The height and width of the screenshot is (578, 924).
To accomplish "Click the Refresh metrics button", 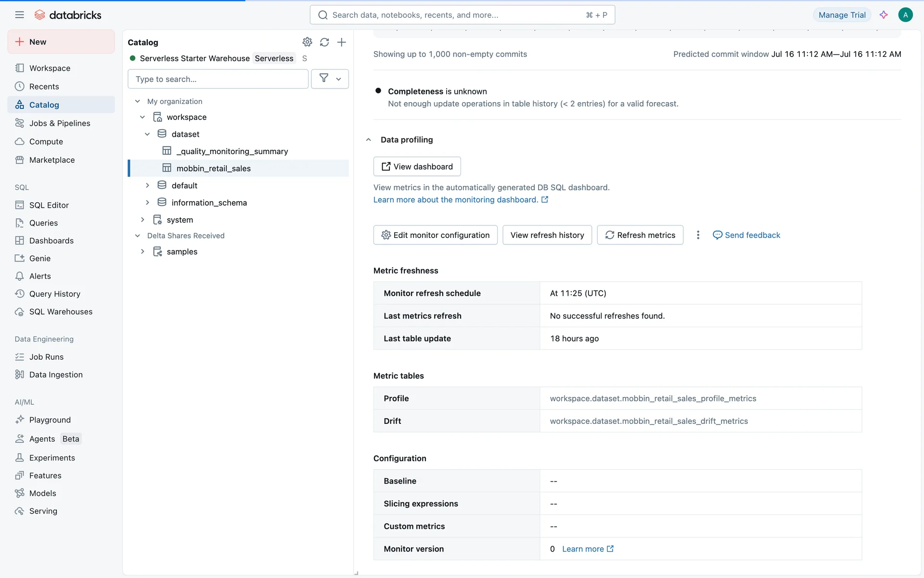I will click(x=640, y=235).
